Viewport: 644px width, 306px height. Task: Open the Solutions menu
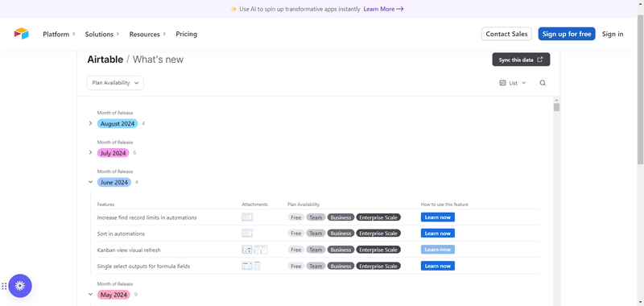click(x=102, y=34)
